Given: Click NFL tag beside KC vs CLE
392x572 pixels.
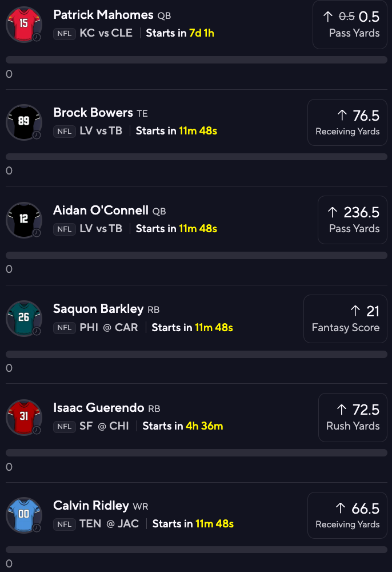Looking at the screenshot, I should tap(65, 34).
